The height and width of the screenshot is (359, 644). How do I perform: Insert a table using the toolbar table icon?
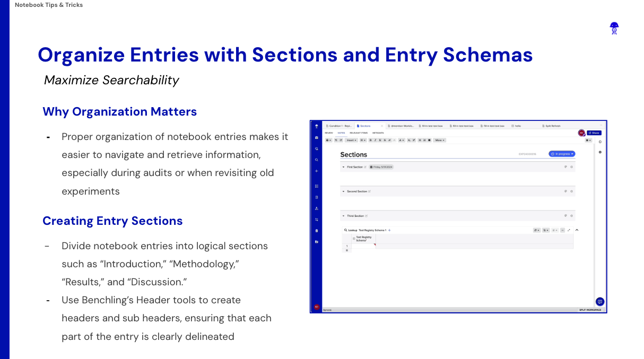429,140
